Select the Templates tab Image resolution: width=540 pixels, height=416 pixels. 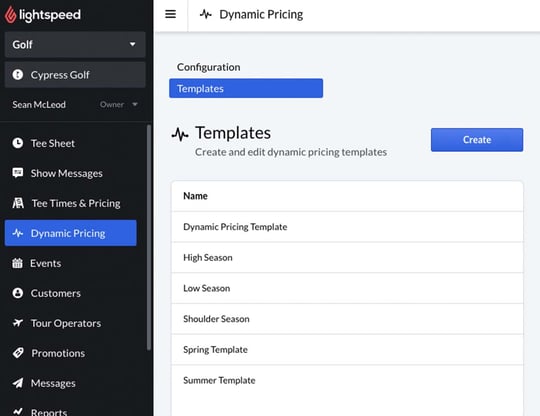246,89
